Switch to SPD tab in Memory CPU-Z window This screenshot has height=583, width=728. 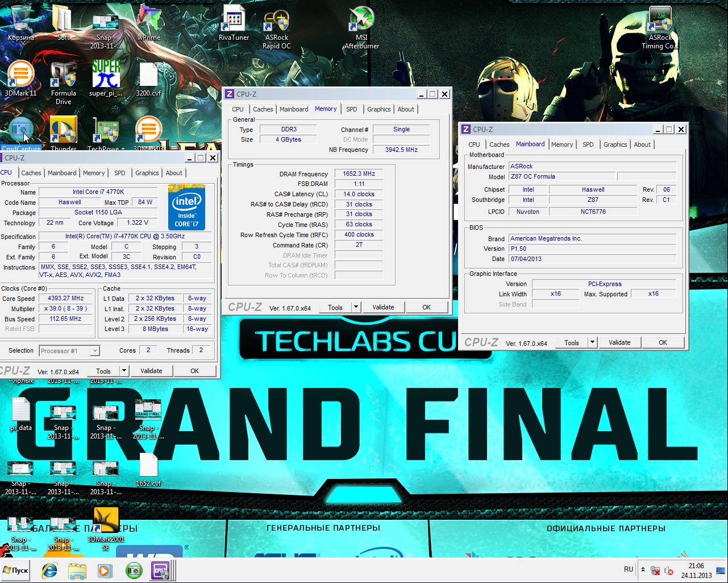click(352, 109)
